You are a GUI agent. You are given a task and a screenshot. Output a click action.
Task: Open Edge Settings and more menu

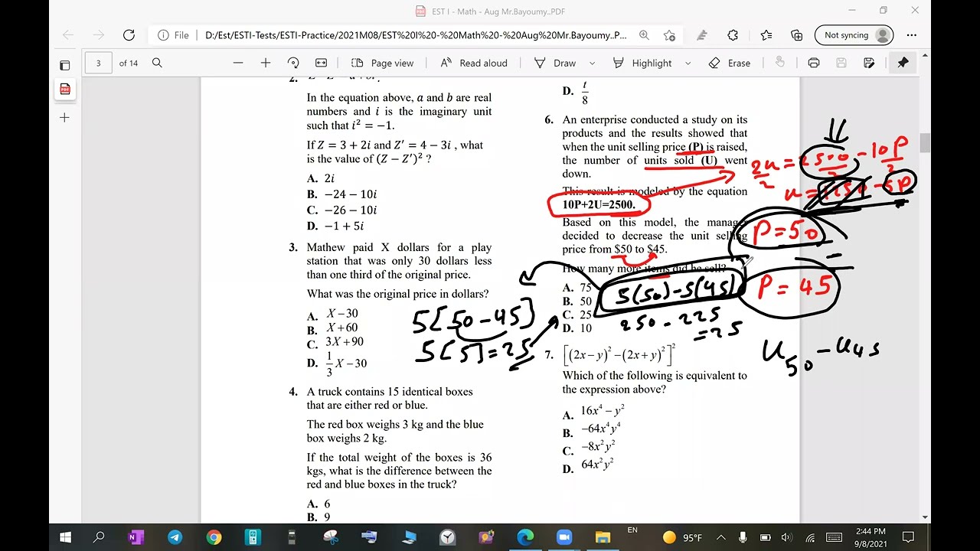pos(911,35)
